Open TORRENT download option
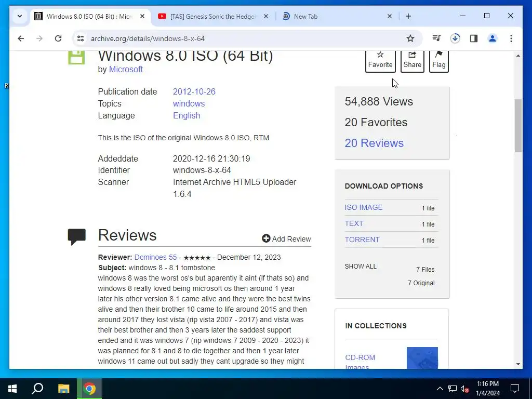532x399 pixels. [x=362, y=240]
